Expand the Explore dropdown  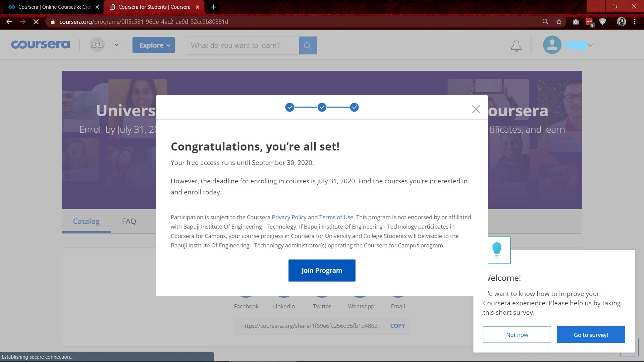[x=154, y=45]
